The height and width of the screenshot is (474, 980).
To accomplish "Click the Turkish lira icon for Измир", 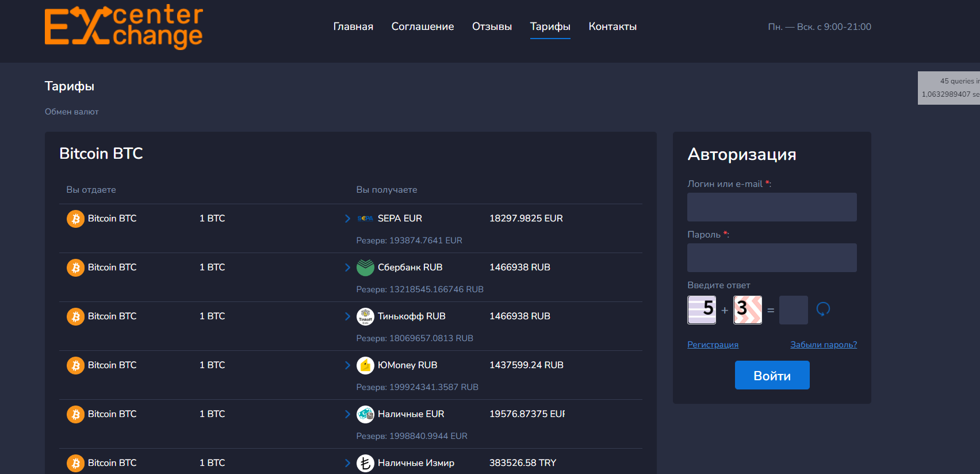I will click(x=365, y=463).
